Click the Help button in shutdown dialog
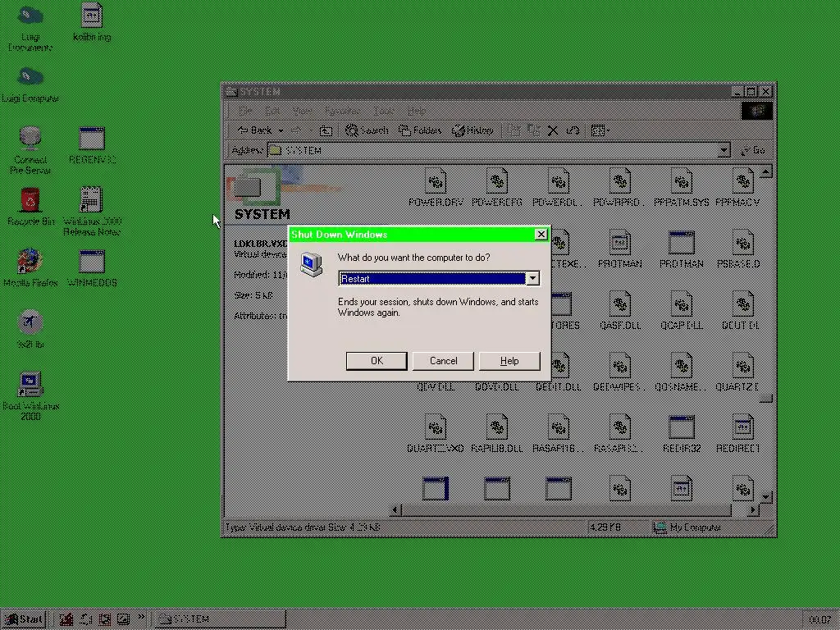This screenshot has height=630, width=840. click(x=509, y=361)
